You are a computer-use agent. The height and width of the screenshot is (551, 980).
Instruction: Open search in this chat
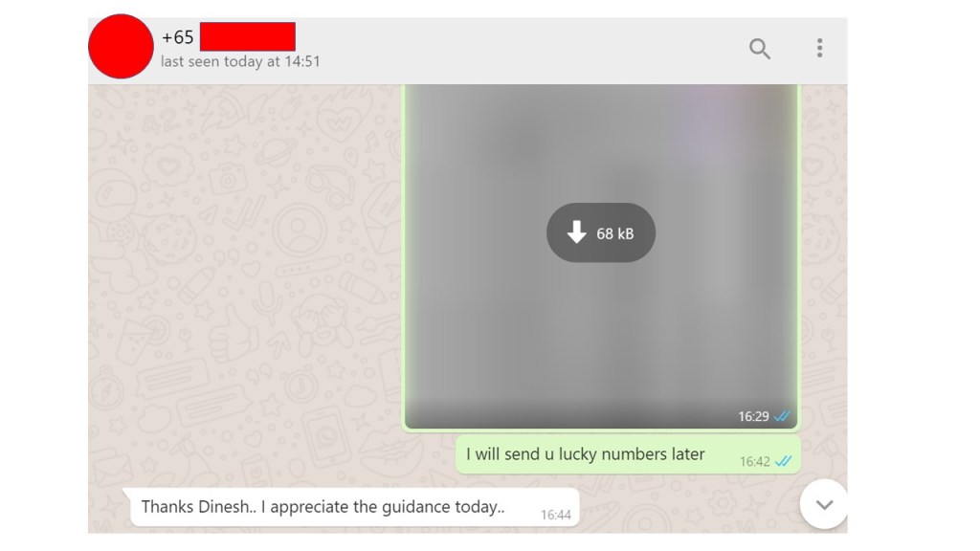pos(759,48)
